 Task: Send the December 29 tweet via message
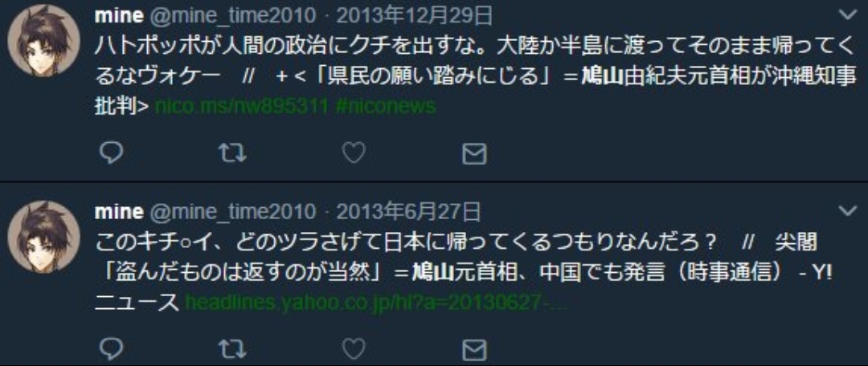(x=474, y=154)
